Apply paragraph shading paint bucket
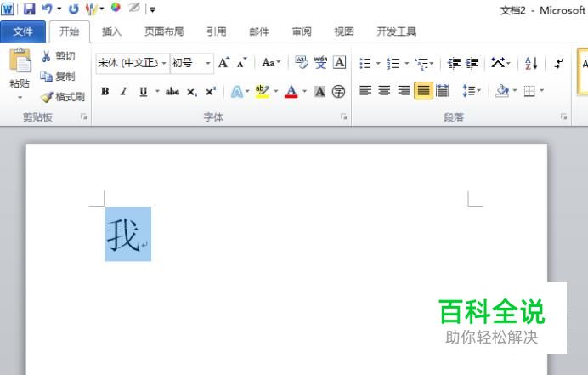 502,90
